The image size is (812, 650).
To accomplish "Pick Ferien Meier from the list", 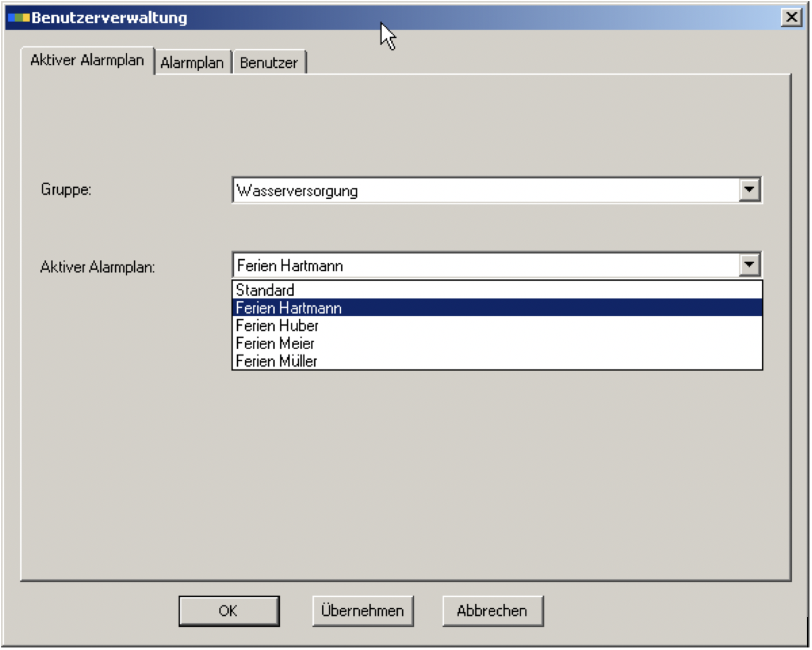I will point(497,343).
